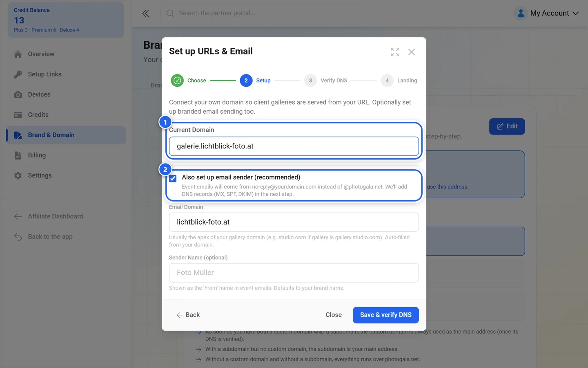
Task: Click the Sender Name (optional) label
Action: click(x=198, y=258)
